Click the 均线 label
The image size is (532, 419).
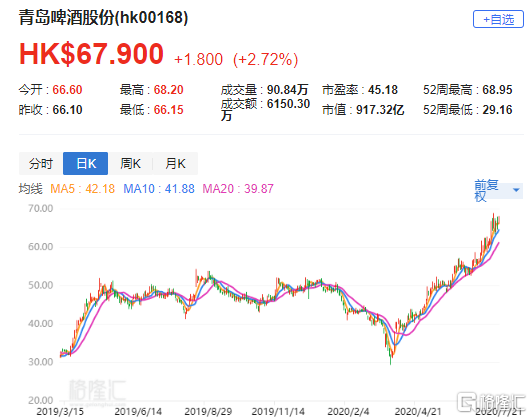click(31, 189)
